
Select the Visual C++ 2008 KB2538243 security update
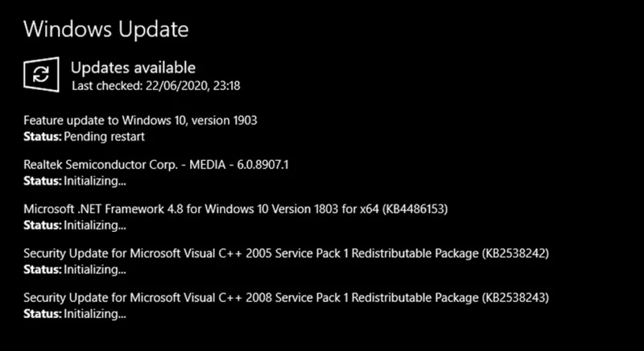[287, 298]
